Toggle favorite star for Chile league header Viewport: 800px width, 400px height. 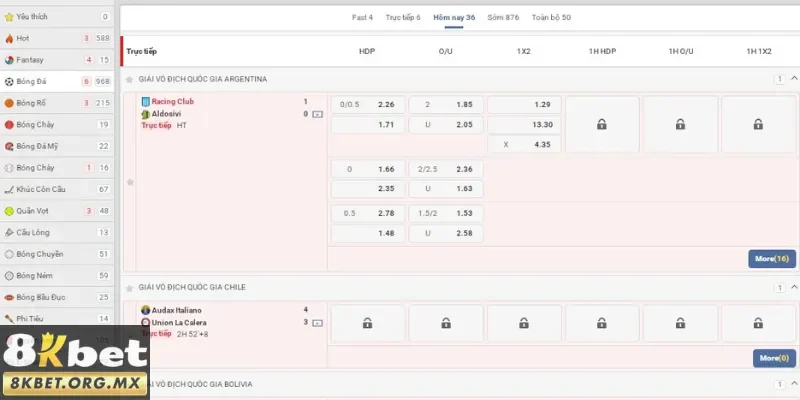tap(129, 288)
